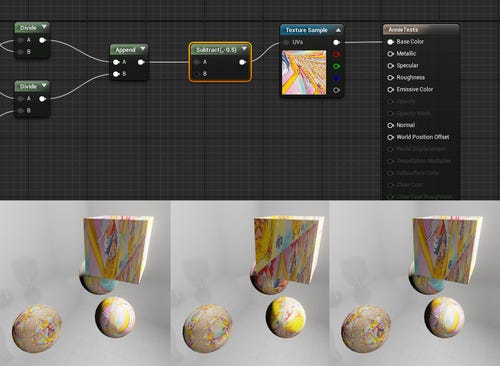Click the Specular label

click(x=407, y=66)
